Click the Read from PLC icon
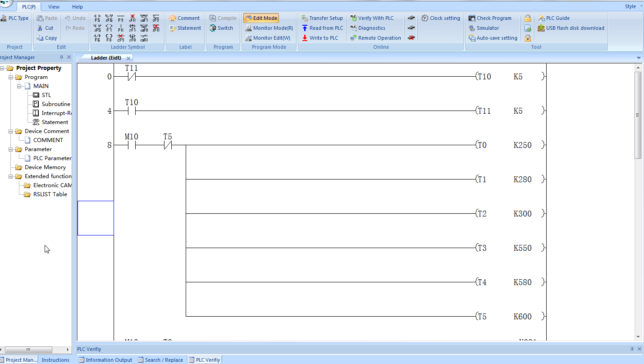This screenshot has height=364, width=644. [x=305, y=28]
